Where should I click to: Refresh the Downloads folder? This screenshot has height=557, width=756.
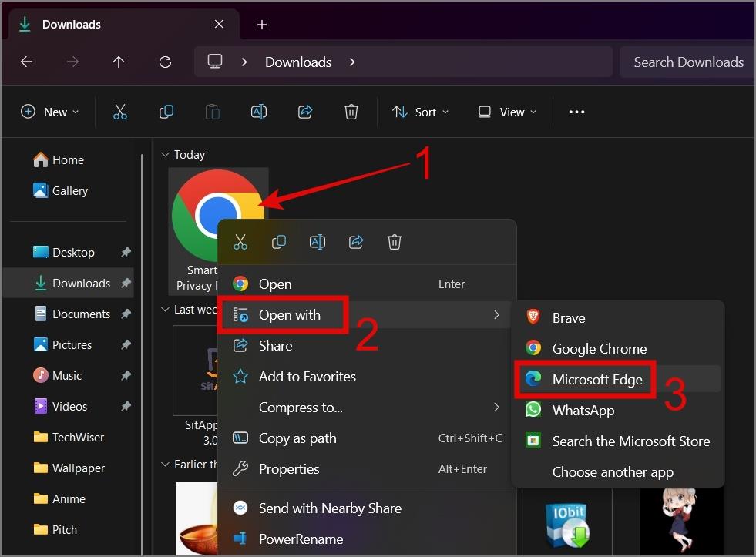point(166,62)
